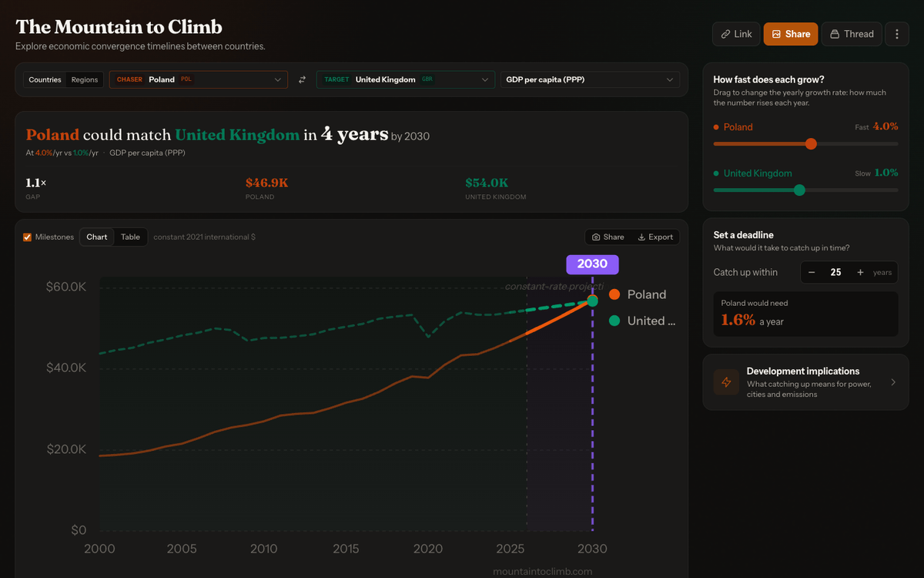Click the United Kingdom legend entry

(642, 321)
